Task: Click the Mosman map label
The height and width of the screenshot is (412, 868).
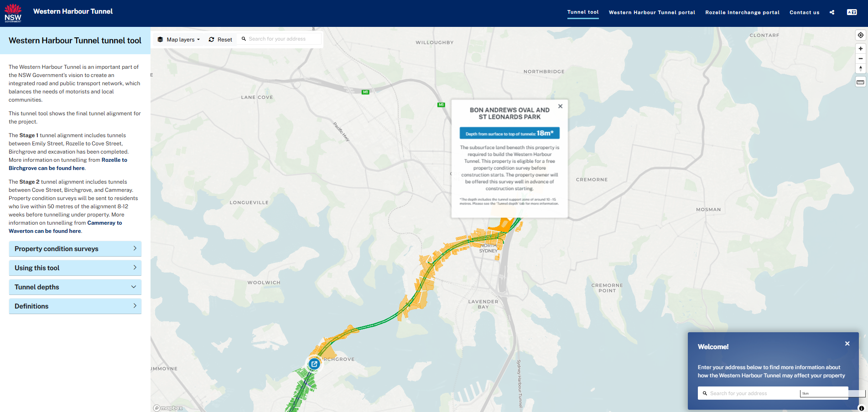Action: click(x=708, y=210)
